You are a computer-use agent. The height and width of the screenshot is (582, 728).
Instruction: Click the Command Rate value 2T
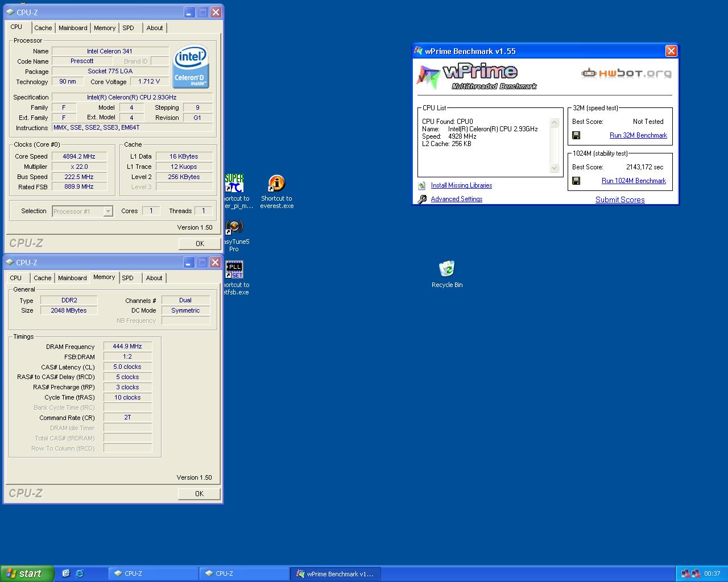pyautogui.click(x=127, y=417)
